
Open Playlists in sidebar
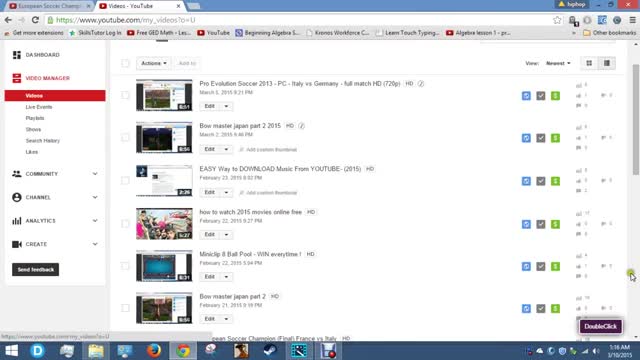(x=35, y=118)
